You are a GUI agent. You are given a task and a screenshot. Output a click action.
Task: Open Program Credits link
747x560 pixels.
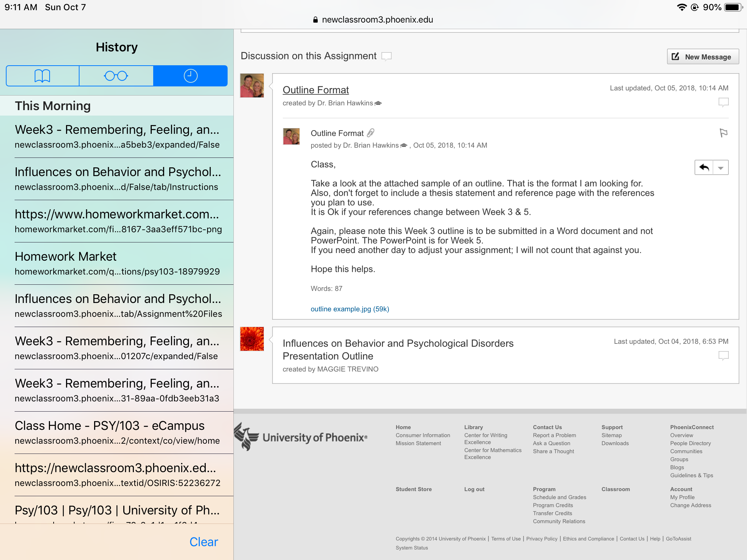point(553,505)
